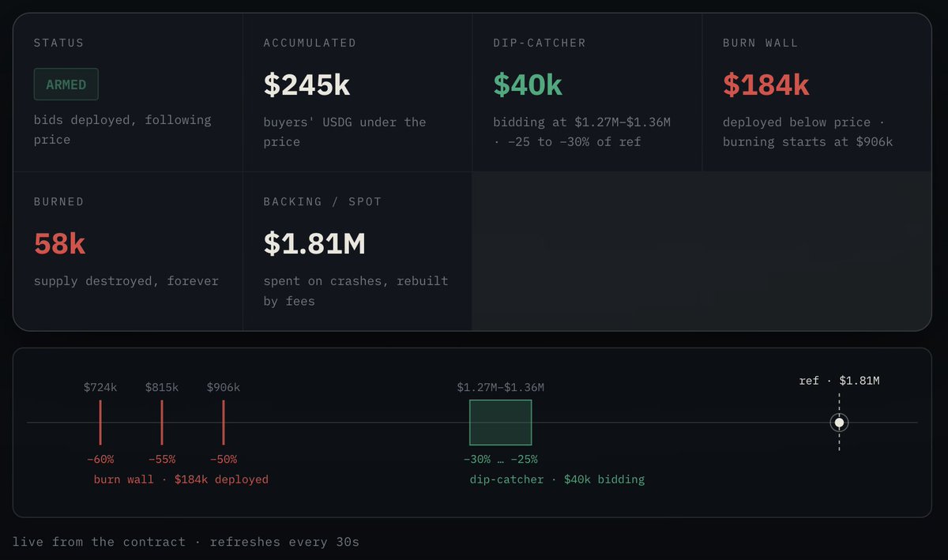Click the DIP-CATCHER card heading
Viewport: 948px width, 560px height.
point(540,43)
